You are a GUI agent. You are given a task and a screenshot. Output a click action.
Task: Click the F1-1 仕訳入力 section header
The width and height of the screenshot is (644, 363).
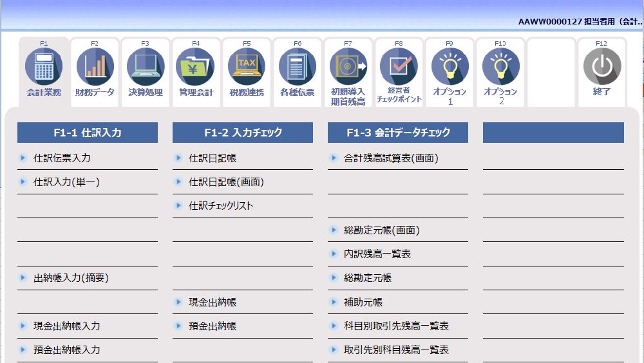tap(88, 133)
